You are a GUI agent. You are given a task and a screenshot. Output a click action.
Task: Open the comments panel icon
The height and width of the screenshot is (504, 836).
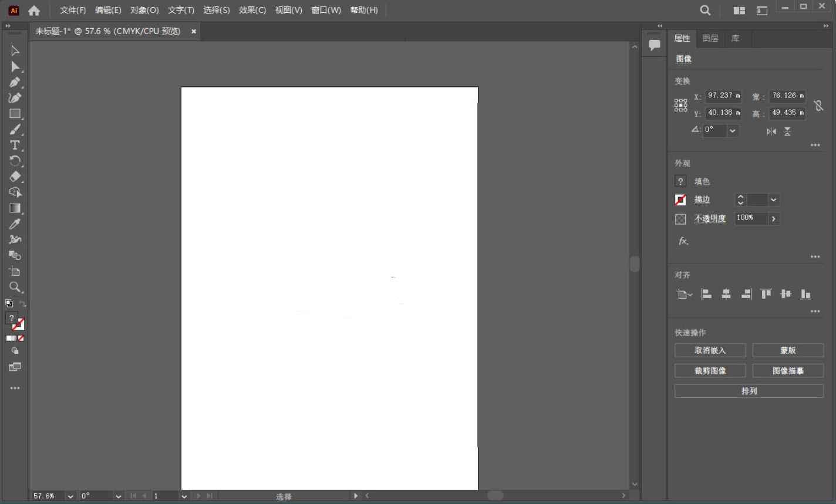tap(654, 45)
